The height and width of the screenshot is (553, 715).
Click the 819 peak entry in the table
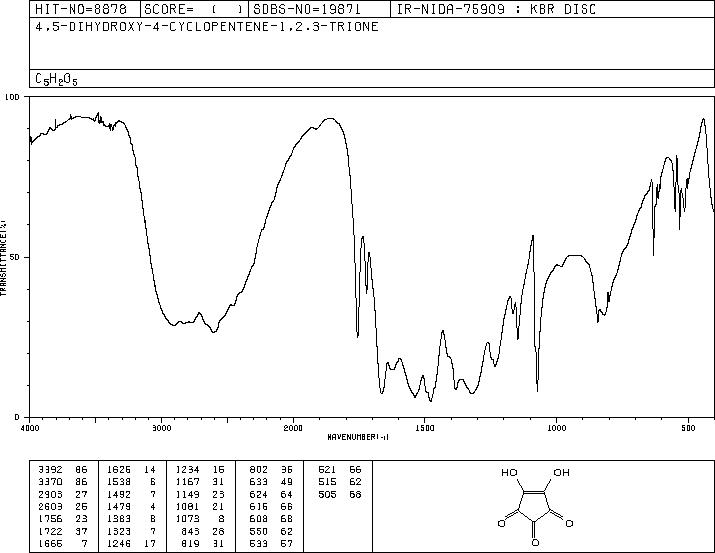pyautogui.click(x=202, y=543)
